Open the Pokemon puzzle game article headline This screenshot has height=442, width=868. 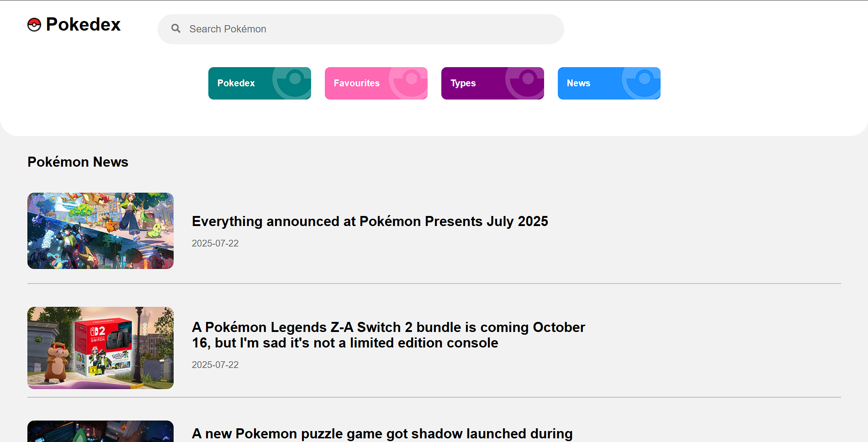pos(382,433)
